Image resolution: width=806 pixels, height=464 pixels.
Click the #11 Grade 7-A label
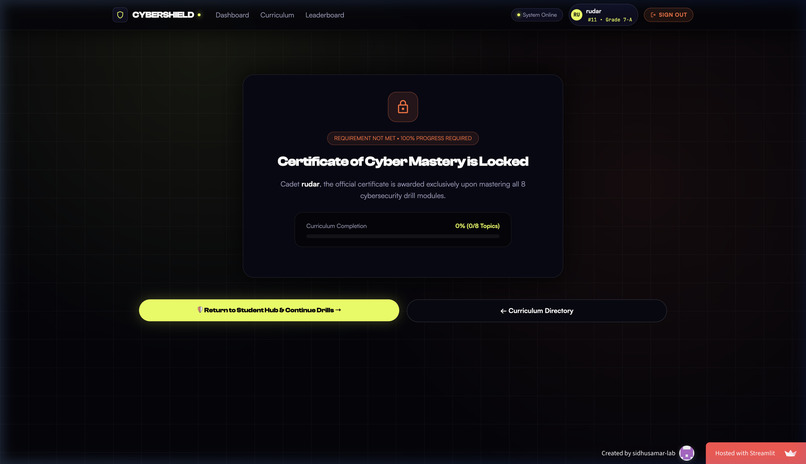coord(610,20)
